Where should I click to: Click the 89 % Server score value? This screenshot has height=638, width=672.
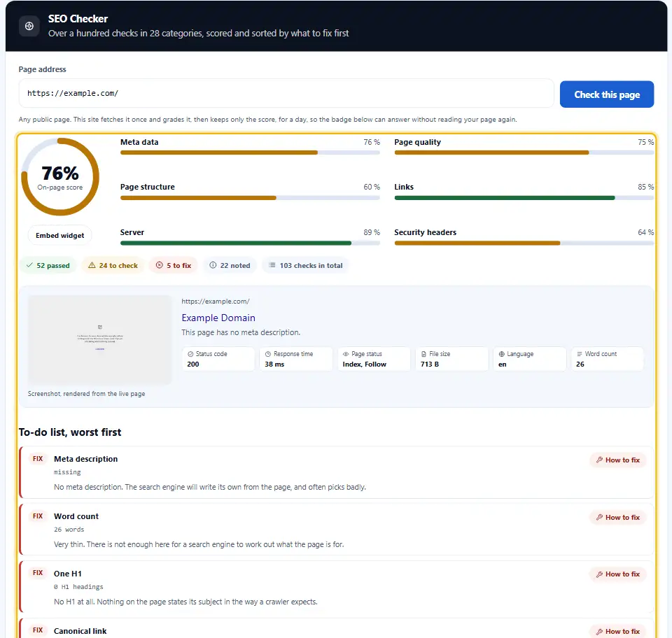(x=372, y=232)
